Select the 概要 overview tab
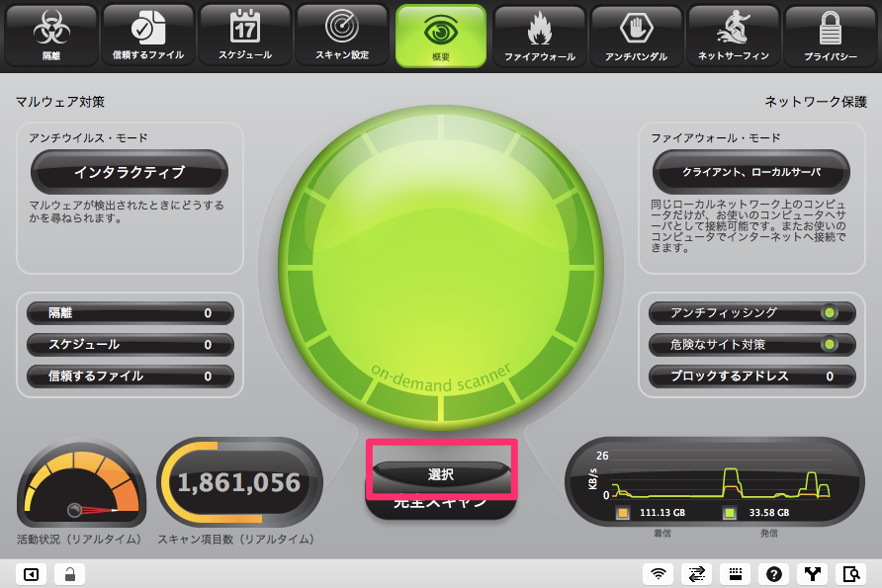 (441, 36)
